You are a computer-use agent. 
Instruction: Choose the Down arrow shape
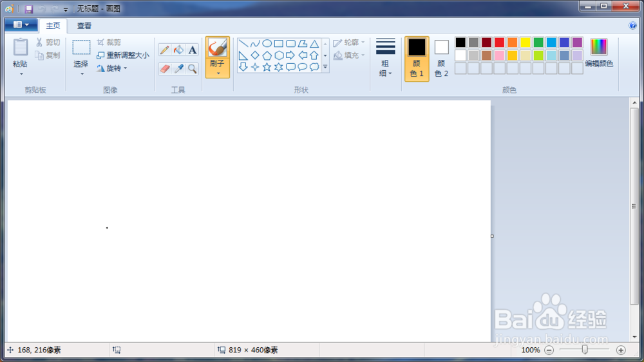[243, 67]
